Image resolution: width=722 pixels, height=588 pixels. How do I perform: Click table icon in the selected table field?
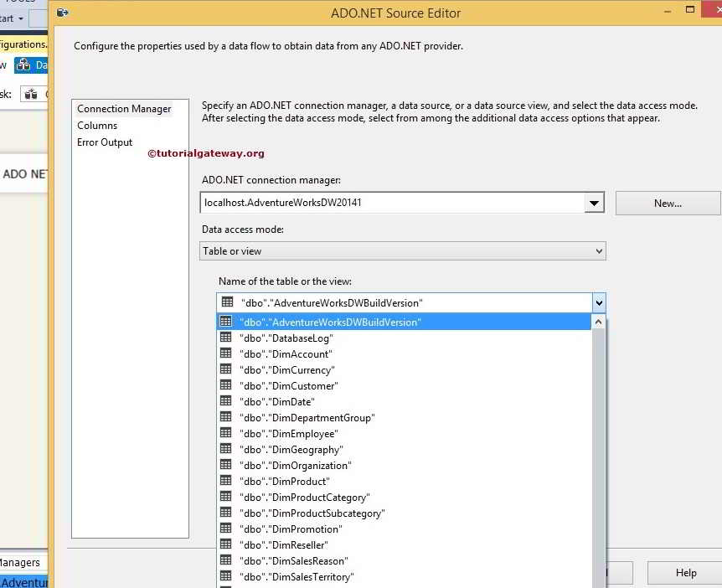pos(228,302)
